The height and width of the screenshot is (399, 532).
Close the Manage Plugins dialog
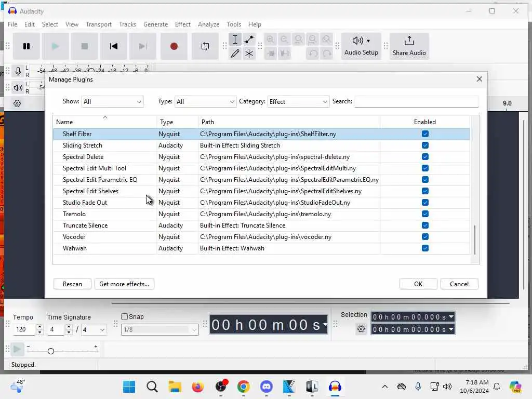coord(479,79)
